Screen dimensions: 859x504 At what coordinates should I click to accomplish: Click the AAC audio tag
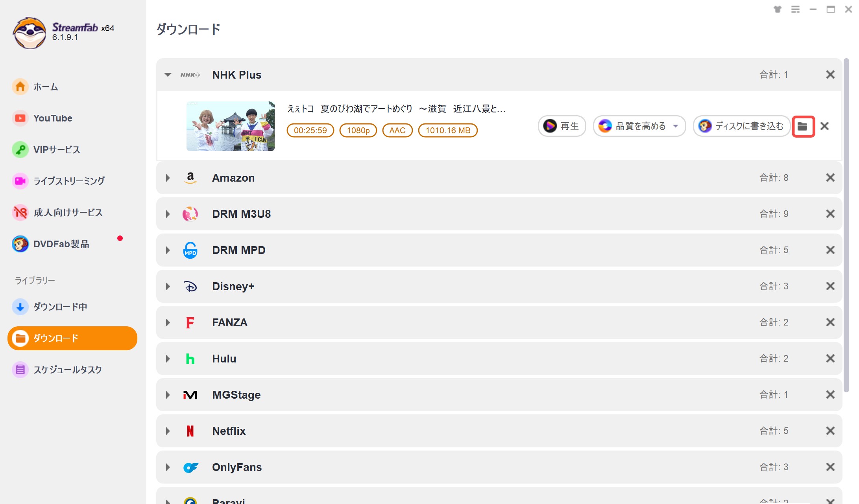397,131
